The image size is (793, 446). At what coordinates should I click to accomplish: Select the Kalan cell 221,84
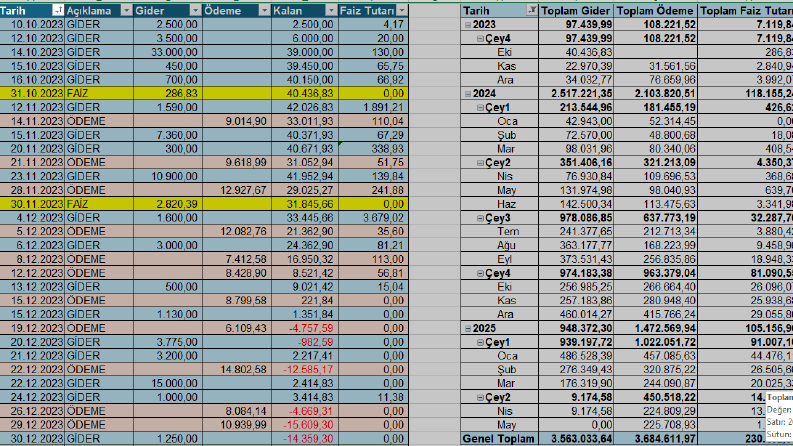(x=305, y=300)
